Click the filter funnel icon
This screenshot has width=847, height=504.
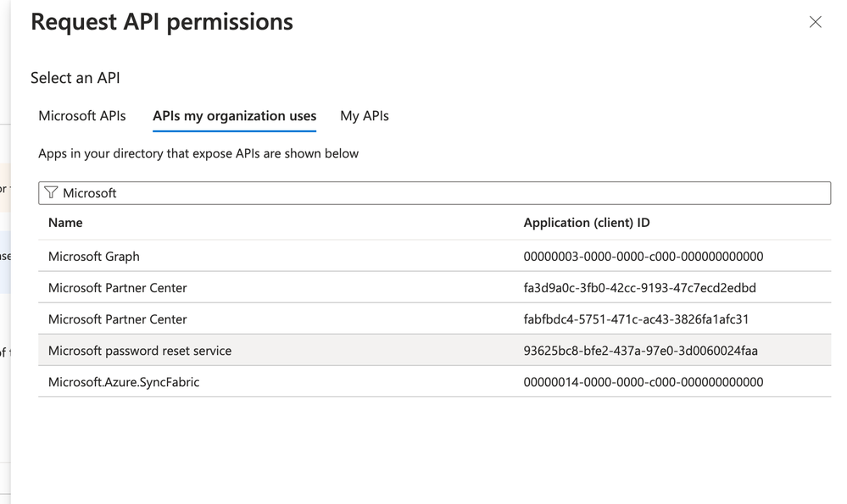click(x=51, y=193)
